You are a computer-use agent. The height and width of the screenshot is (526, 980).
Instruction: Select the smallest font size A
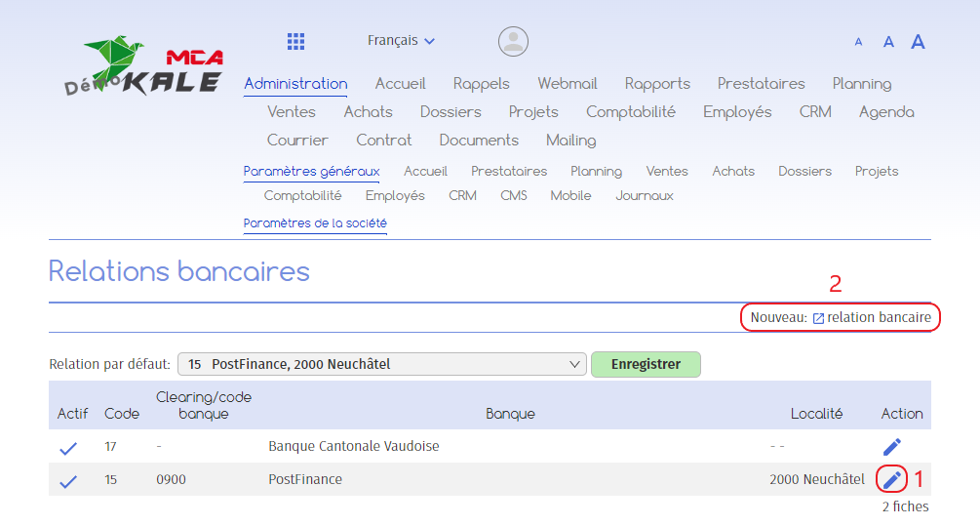click(858, 42)
